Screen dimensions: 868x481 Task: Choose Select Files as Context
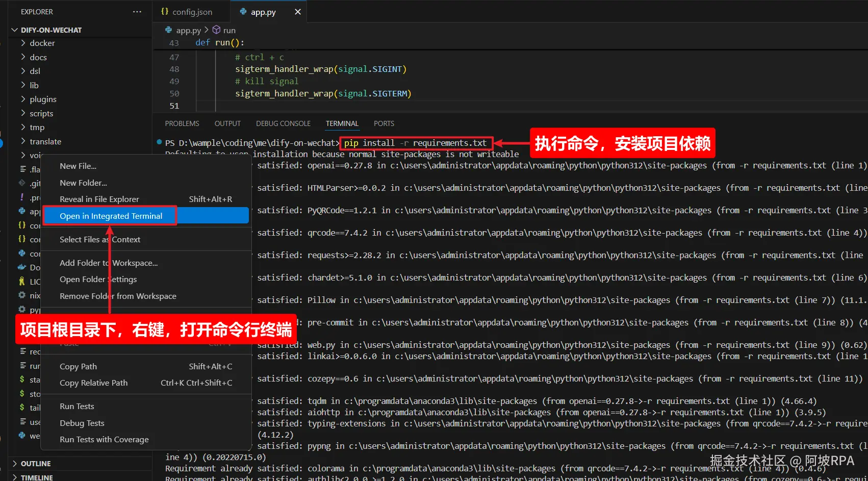[146, 239]
